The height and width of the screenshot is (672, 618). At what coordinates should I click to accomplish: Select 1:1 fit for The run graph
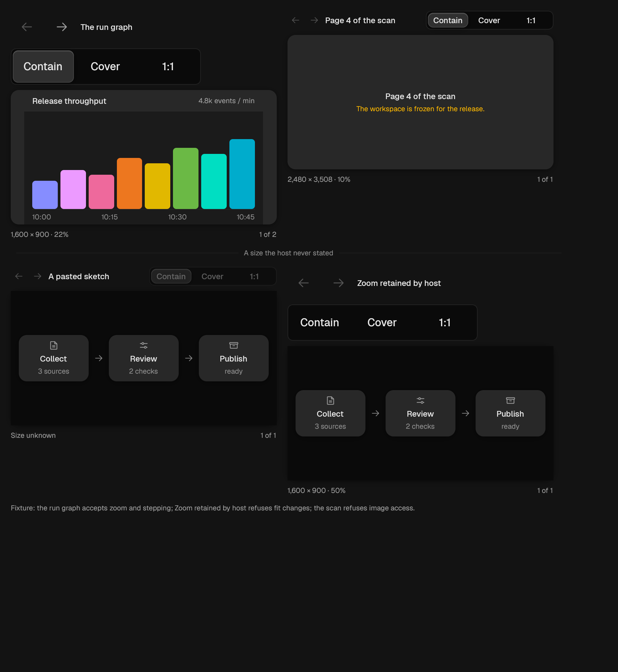point(168,67)
